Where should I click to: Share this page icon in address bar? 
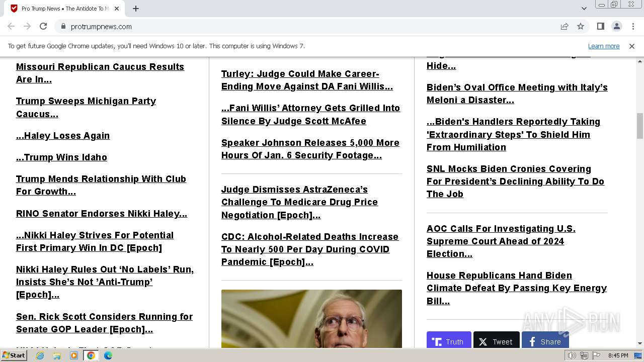565,26
